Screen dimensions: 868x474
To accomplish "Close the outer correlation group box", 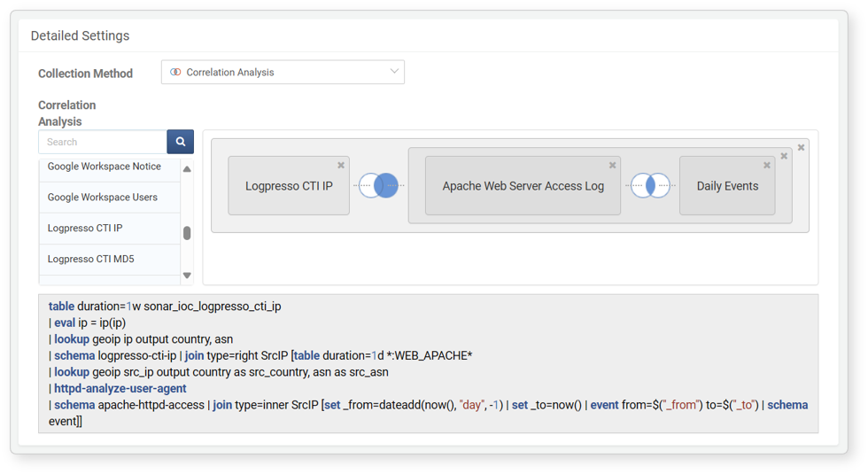I will click(801, 147).
